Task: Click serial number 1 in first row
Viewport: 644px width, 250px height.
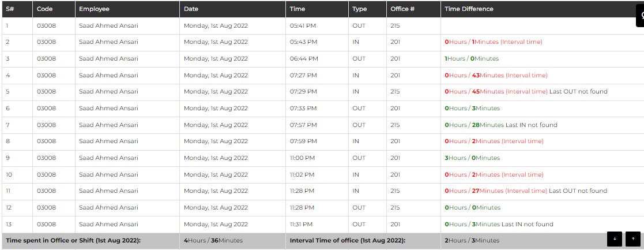Action: (x=7, y=26)
